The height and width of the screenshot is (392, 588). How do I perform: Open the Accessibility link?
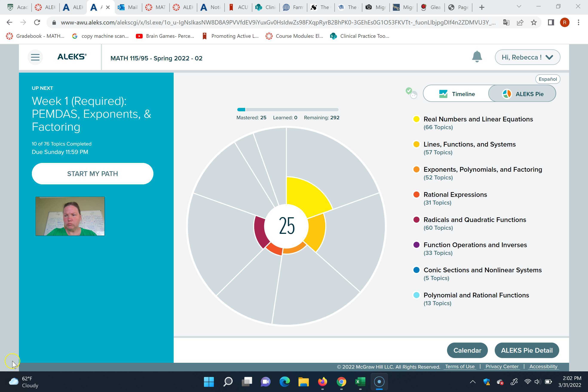click(x=543, y=366)
